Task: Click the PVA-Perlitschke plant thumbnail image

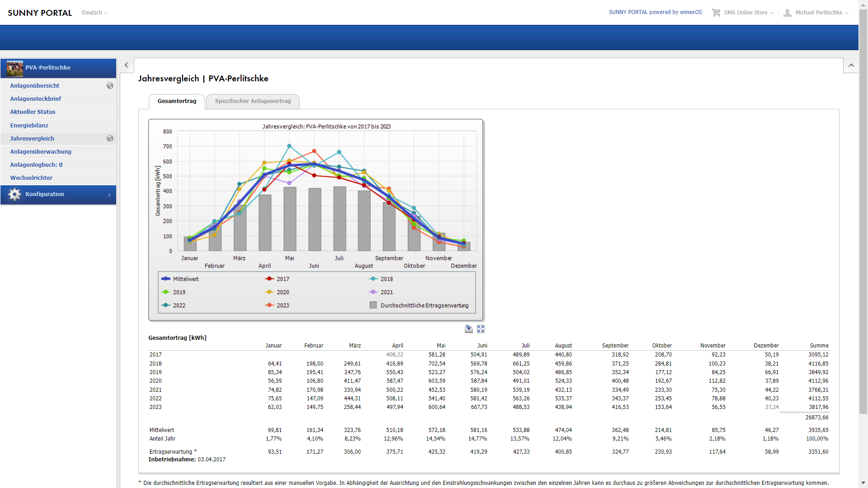Action: [x=15, y=68]
